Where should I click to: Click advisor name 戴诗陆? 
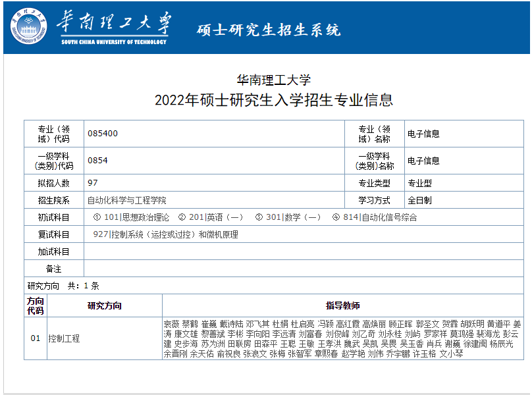tap(231, 324)
